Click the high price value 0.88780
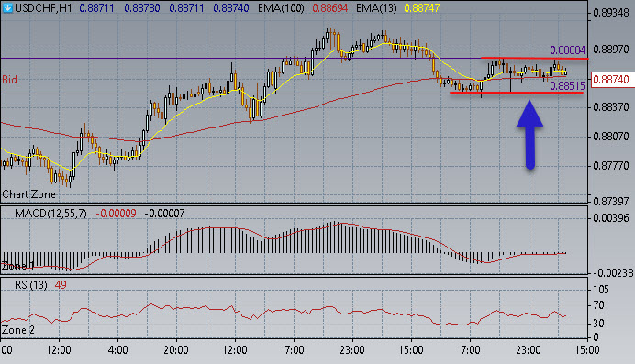635x364 pixels. point(141,7)
